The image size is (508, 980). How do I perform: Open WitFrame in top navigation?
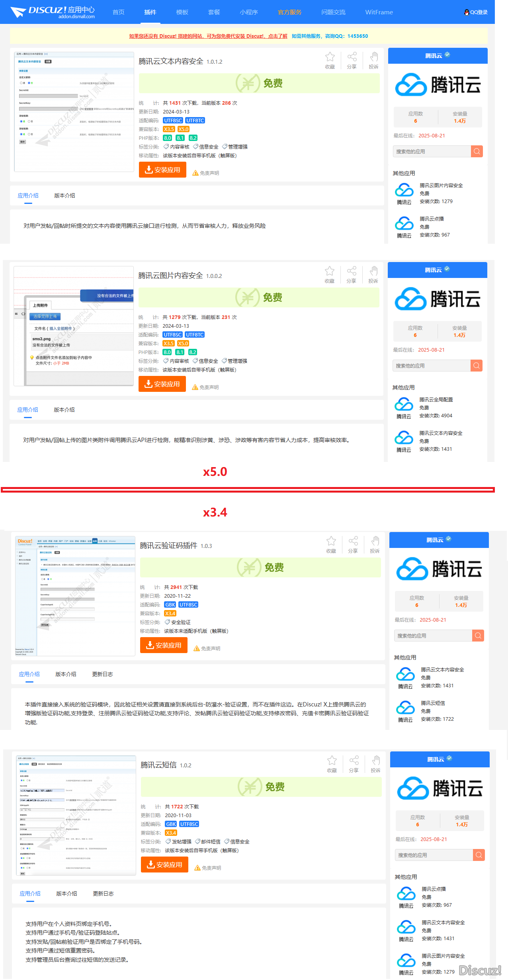click(x=379, y=12)
